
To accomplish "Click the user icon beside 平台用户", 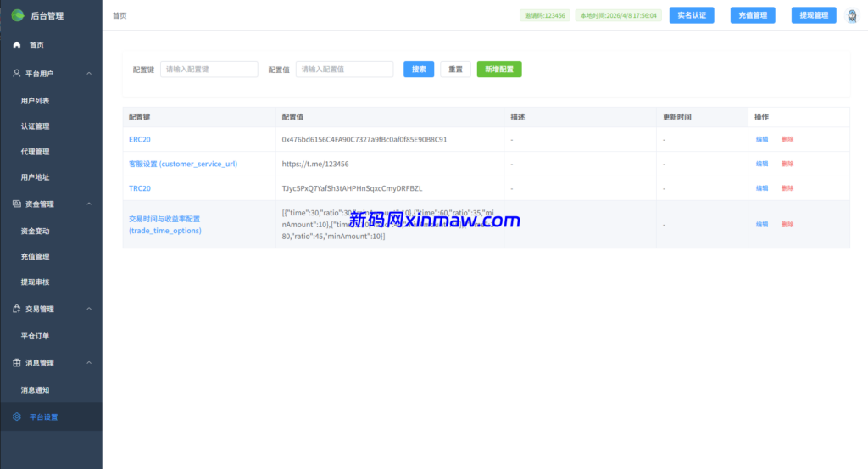I will pos(17,73).
